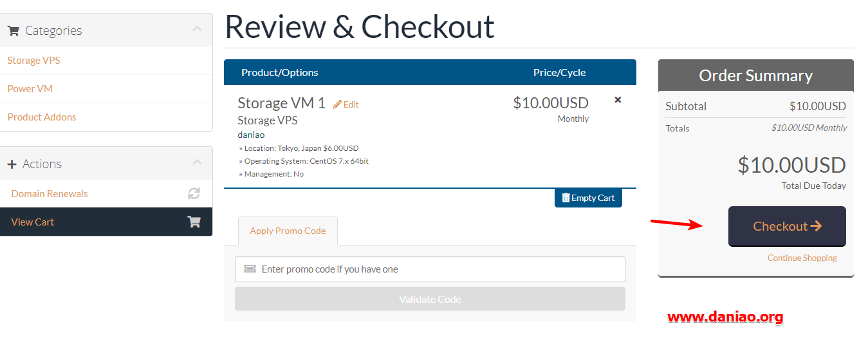868x337 pixels.
Task: Click the ticket icon in the promo code field
Action: point(250,269)
